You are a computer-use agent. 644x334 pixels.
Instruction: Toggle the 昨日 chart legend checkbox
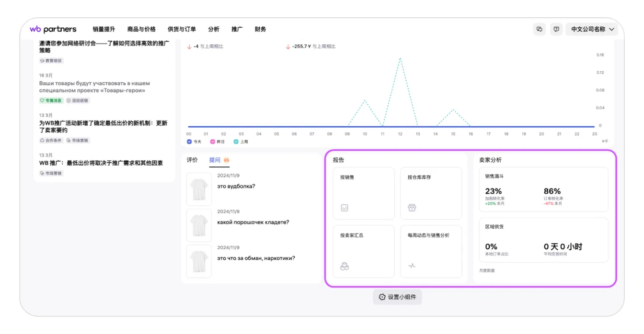213,142
